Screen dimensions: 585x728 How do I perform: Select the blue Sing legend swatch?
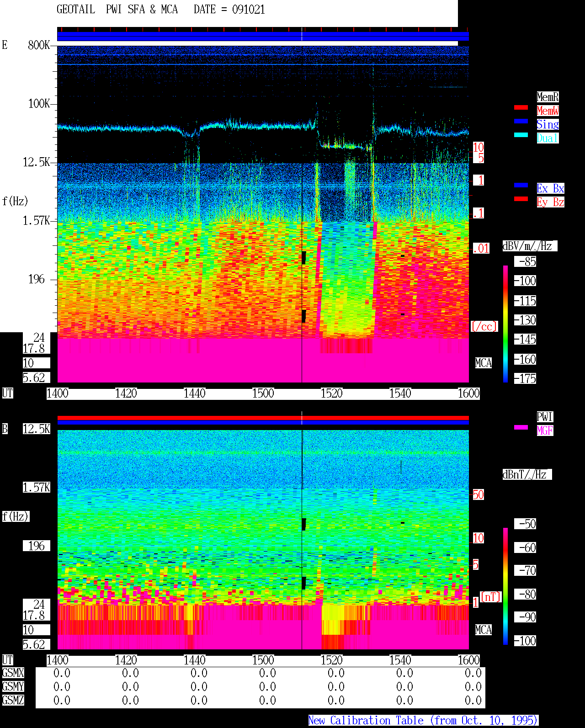pyautogui.click(x=521, y=121)
